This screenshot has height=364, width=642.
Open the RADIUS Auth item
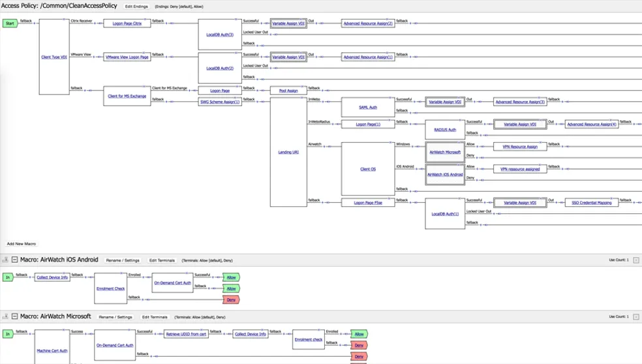tap(445, 130)
